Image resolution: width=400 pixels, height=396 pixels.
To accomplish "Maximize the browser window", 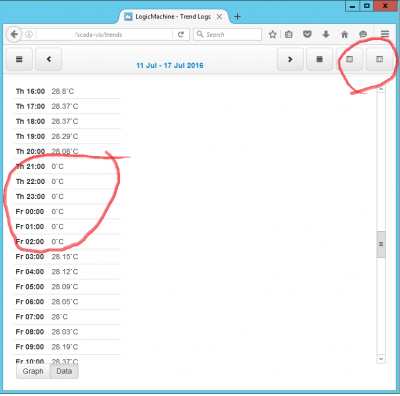I will point(367,6).
